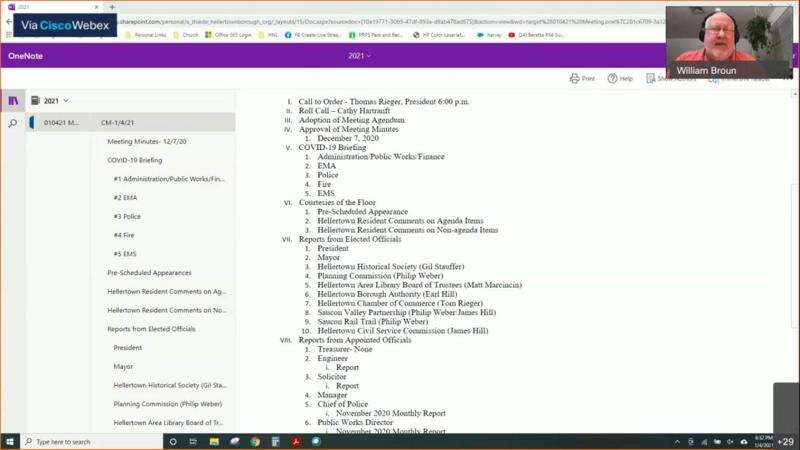
Task: Click the HP Color LaserJet bookmark
Action: (x=439, y=35)
